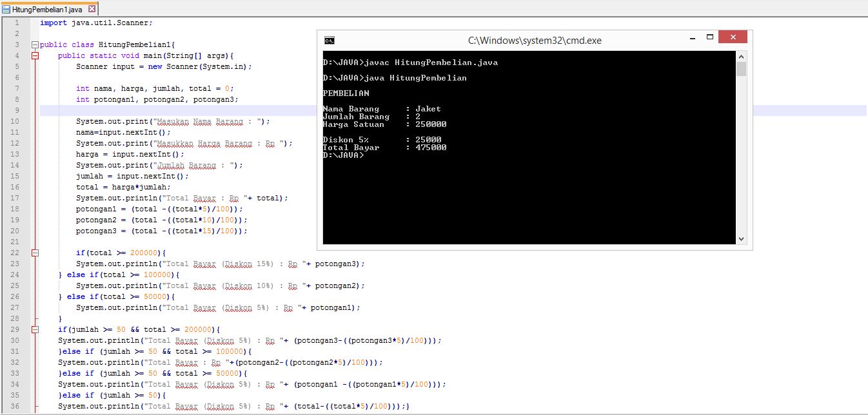
Task: Click "potongan3 = (total -((total*15)/100));" line
Action: tap(162, 231)
